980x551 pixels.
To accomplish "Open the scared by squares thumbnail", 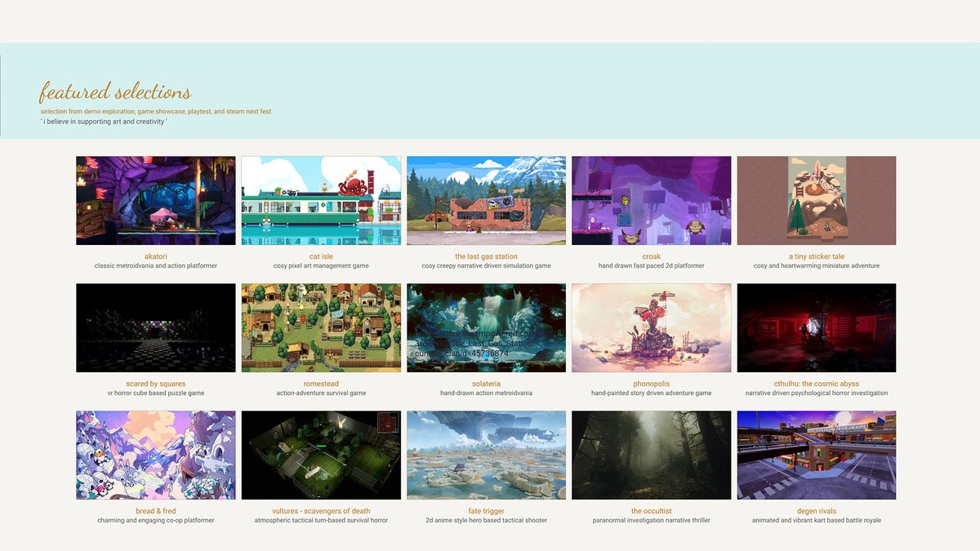I will click(155, 328).
